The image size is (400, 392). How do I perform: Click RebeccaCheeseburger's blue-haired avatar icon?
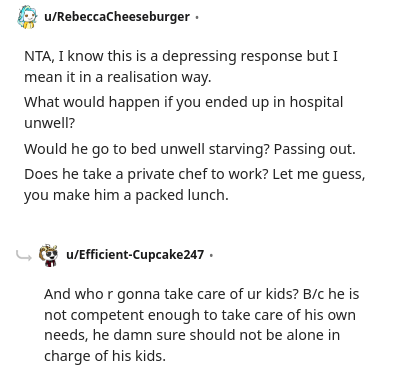tap(27, 17)
